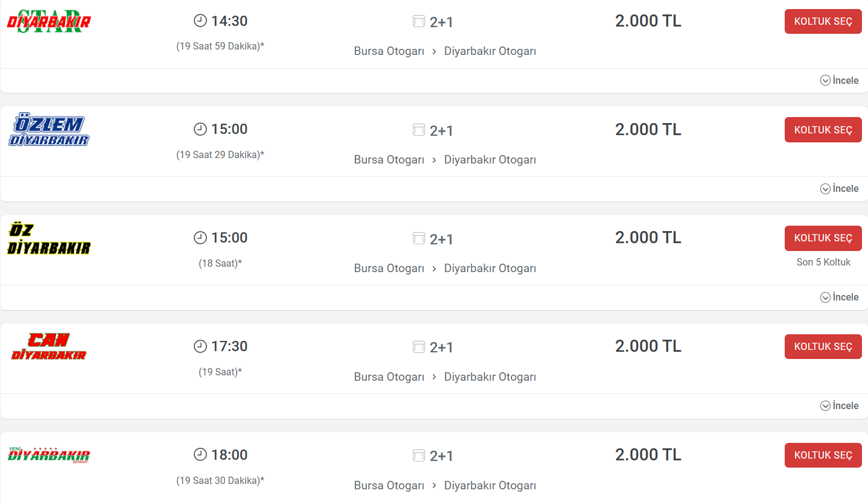Click the 2+1 seat icon on the 18:00 trip
This screenshot has height=502, width=868.
(419, 456)
